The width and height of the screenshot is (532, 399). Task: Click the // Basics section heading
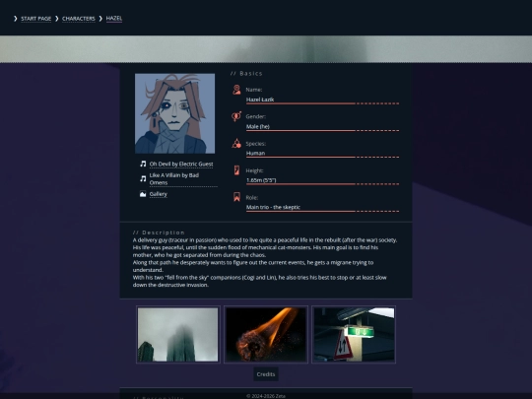[246, 73]
